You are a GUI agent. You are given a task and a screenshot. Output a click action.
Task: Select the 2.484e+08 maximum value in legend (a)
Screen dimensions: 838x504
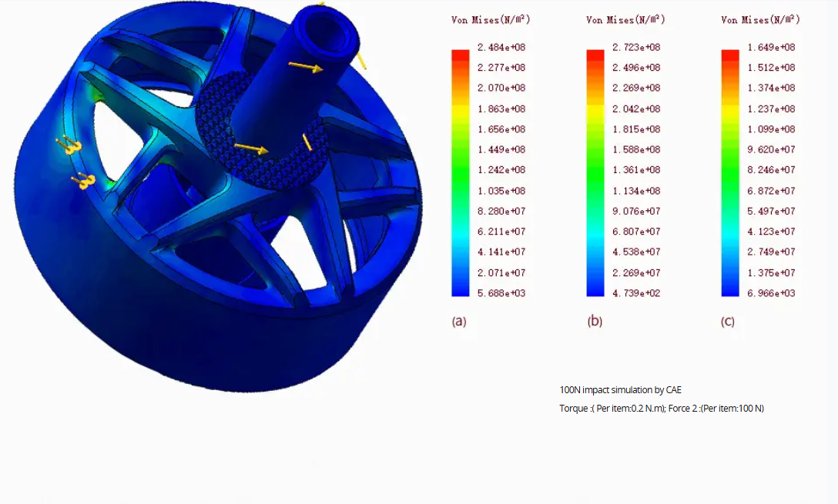click(x=501, y=48)
